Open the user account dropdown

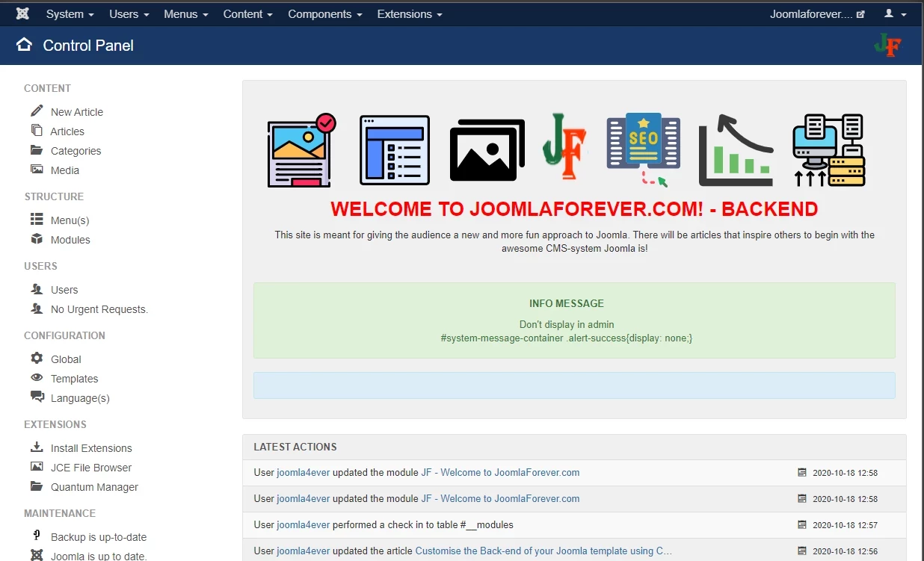click(x=895, y=14)
